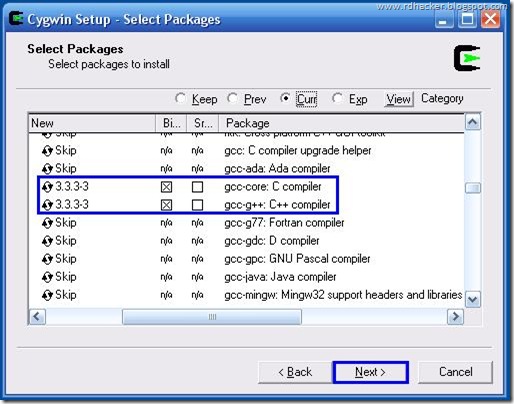This screenshot has height=404, width=514.
Task: Click cycle icon for gcc-mingw Mingw32 support
Action: (x=47, y=295)
